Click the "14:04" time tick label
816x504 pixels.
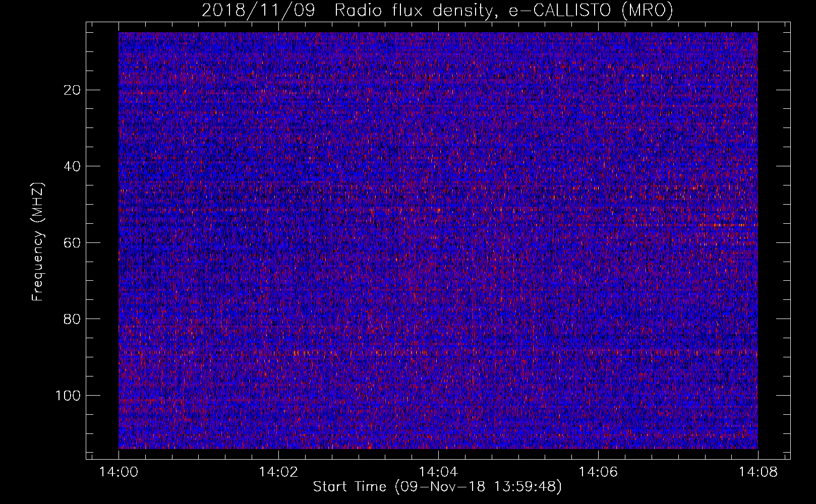point(438,472)
